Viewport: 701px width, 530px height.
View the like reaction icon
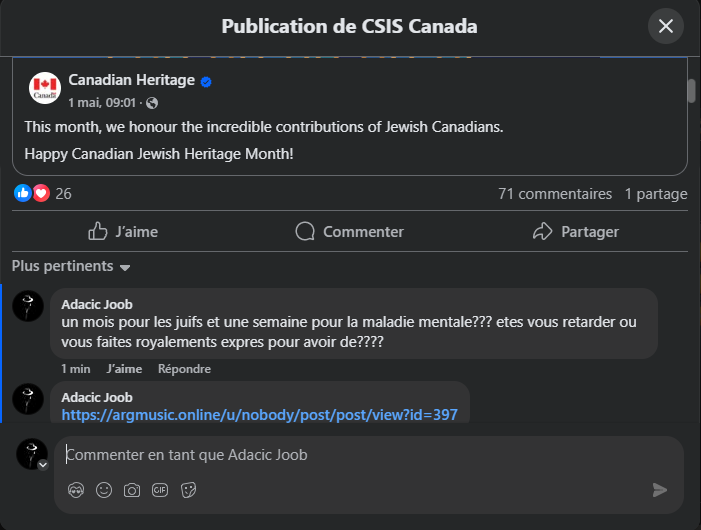22,193
